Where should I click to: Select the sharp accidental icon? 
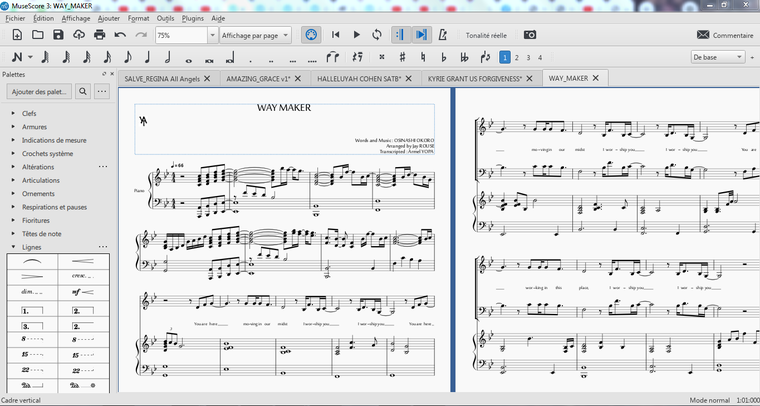(402, 57)
